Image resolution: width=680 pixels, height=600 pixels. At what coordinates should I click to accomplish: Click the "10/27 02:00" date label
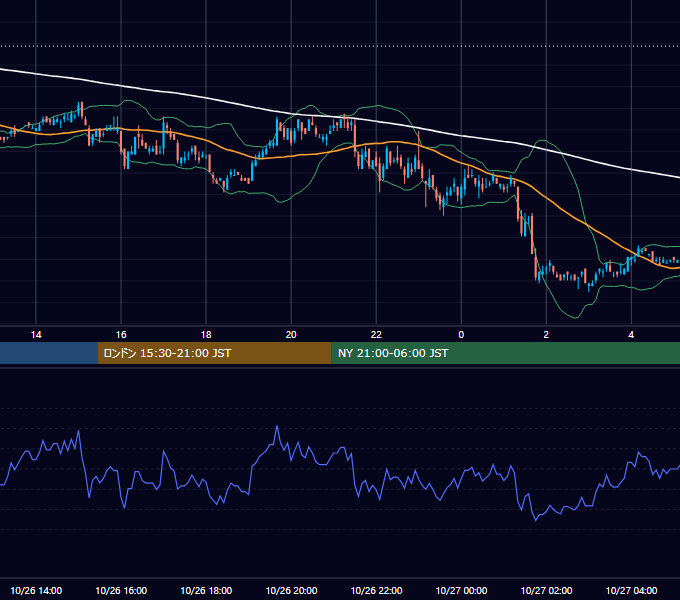point(546,590)
